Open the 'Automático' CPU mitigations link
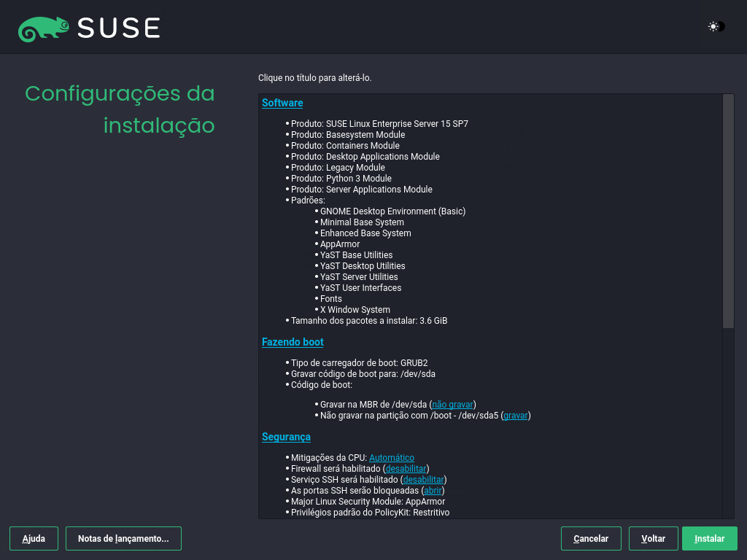The width and height of the screenshot is (747, 560). (392, 458)
